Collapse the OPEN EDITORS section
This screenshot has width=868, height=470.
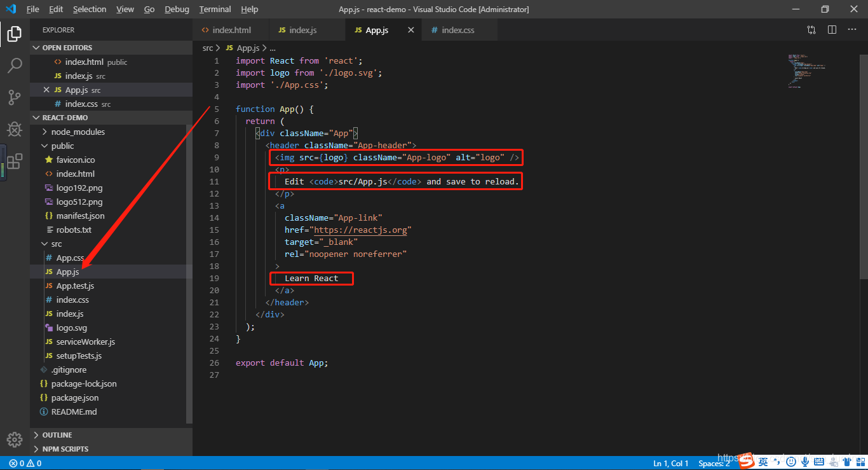coord(111,48)
